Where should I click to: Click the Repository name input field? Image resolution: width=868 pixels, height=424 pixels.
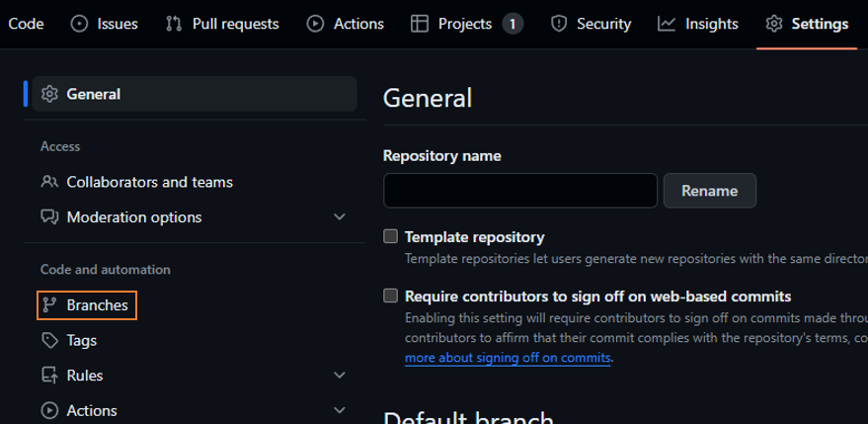pos(520,191)
